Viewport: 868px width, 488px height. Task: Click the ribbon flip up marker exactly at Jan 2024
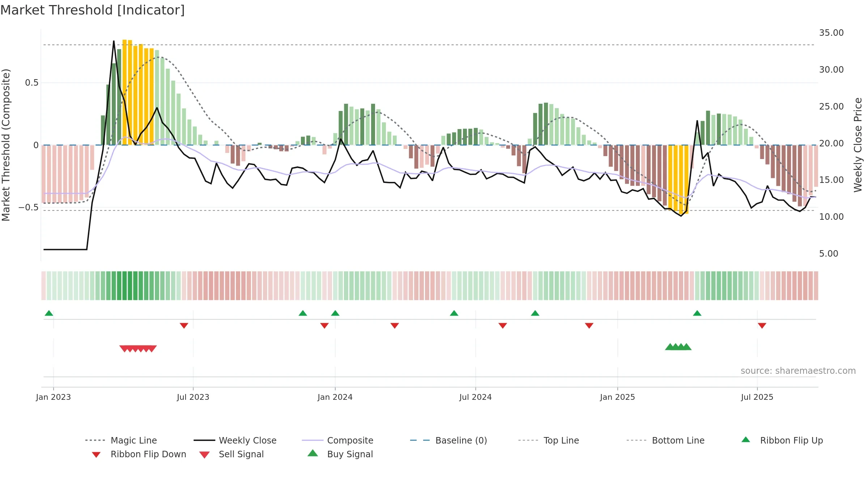coord(335,313)
